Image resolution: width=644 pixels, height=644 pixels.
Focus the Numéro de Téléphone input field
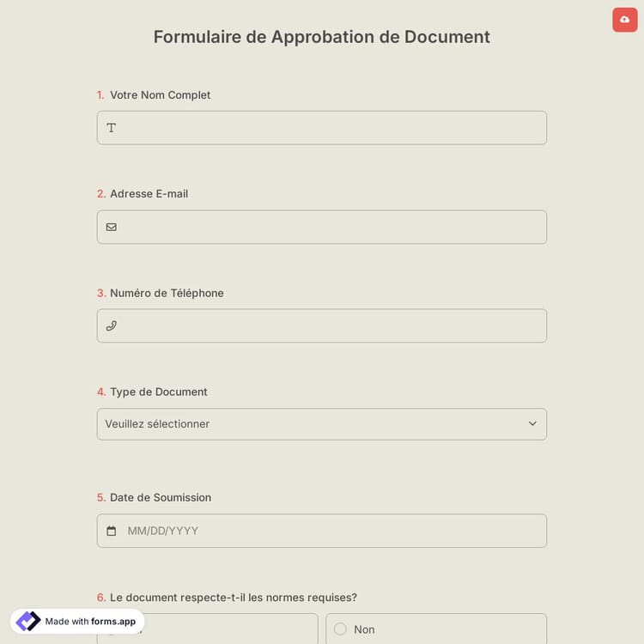pyautogui.click(x=331, y=326)
